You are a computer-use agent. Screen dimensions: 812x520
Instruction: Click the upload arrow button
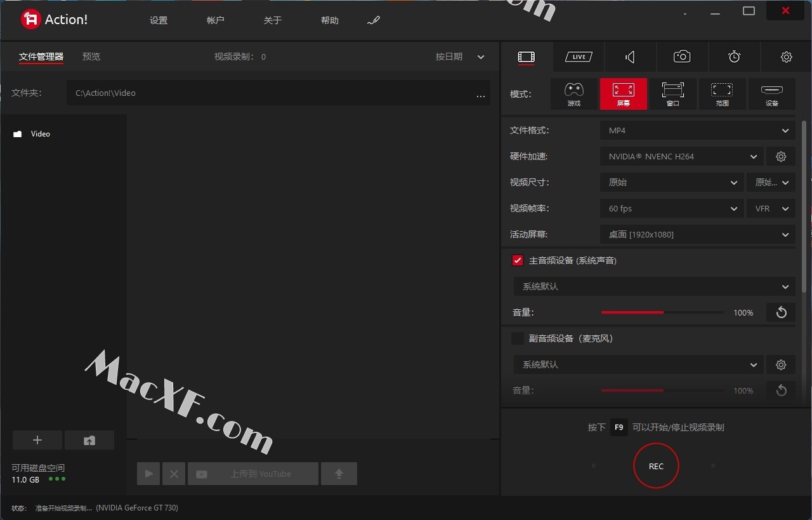tap(339, 474)
